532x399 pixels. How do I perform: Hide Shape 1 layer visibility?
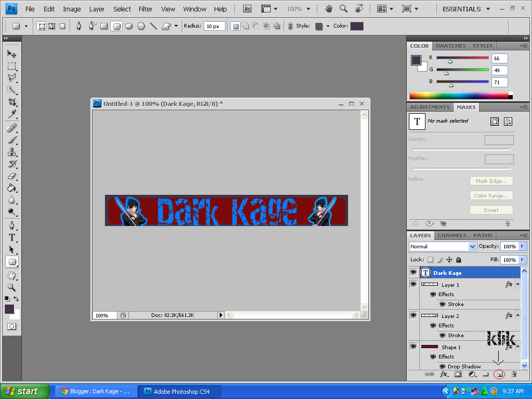[x=413, y=347]
